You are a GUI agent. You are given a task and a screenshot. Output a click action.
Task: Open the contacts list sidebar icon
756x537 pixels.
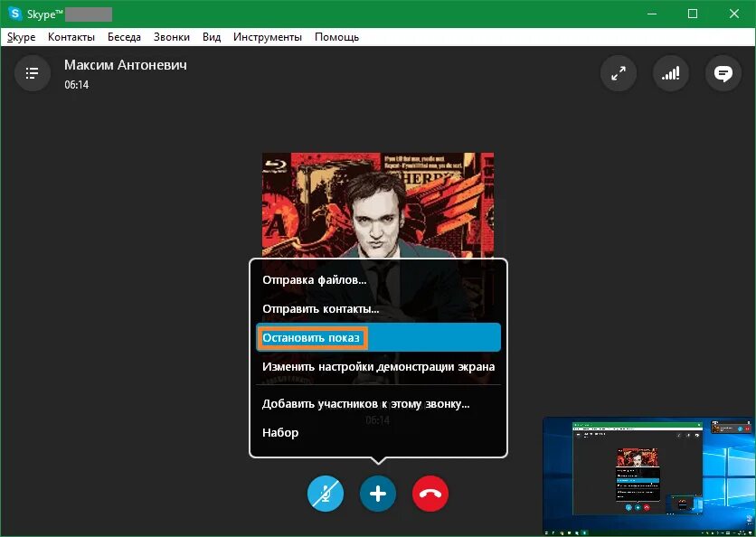pyautogui.click(x=33, y=73)
